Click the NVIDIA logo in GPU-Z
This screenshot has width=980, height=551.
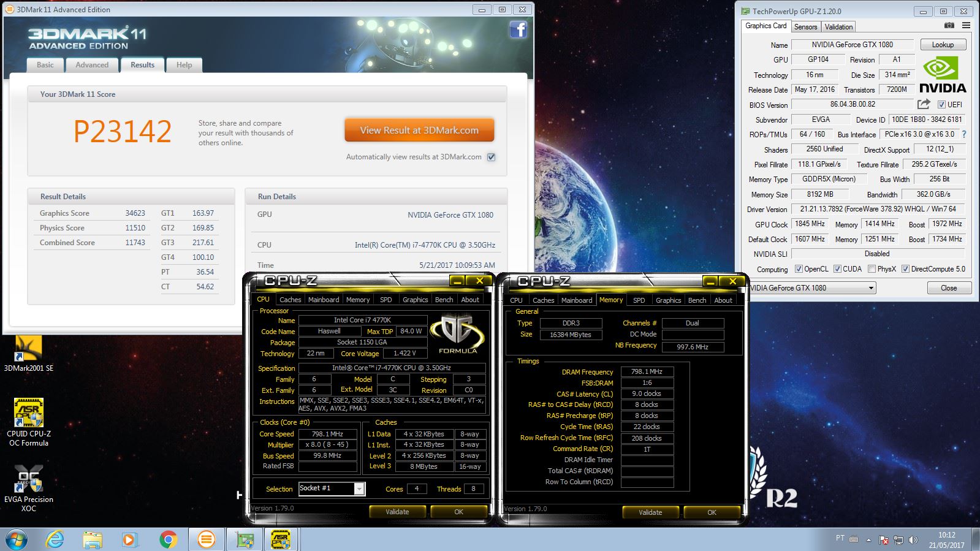tap(943, 75)
